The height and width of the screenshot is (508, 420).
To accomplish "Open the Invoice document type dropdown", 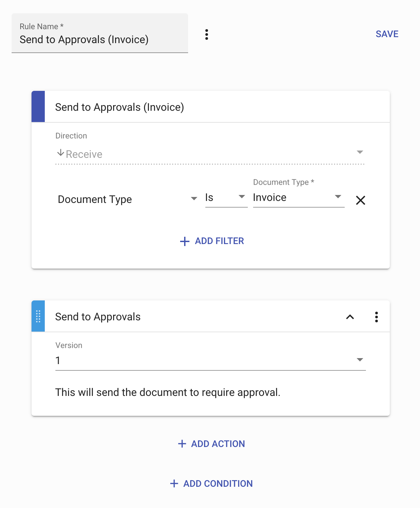I will (338, 196).
